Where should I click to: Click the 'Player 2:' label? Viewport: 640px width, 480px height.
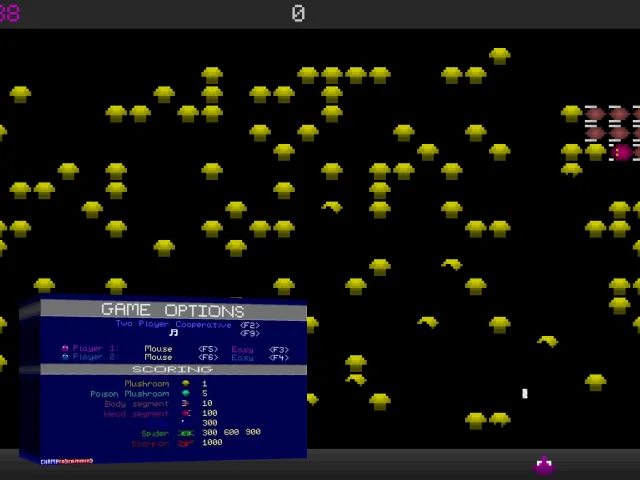click(96, 357)
